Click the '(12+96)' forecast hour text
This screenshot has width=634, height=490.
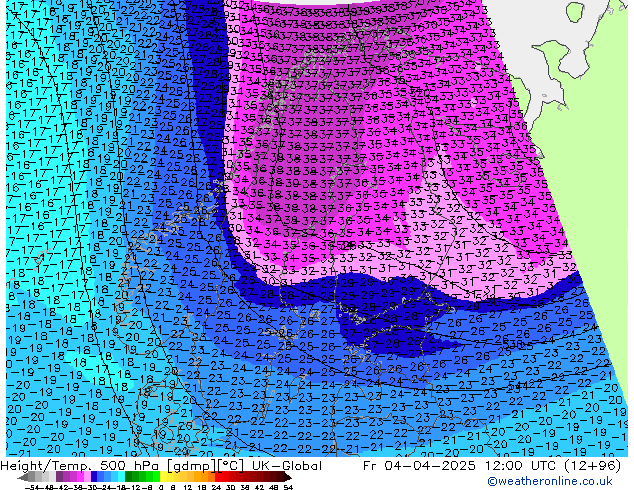tap(591, 466)
